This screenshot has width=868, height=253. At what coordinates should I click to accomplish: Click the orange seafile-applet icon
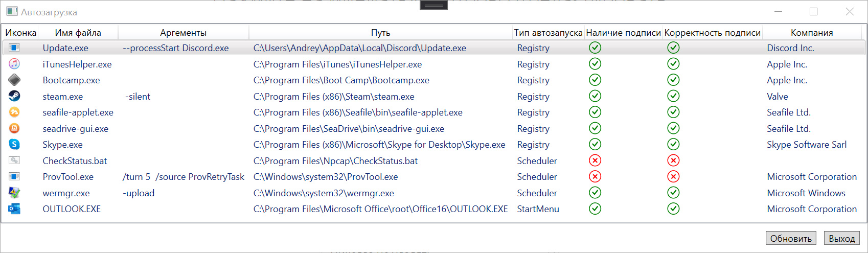point(14,112)
